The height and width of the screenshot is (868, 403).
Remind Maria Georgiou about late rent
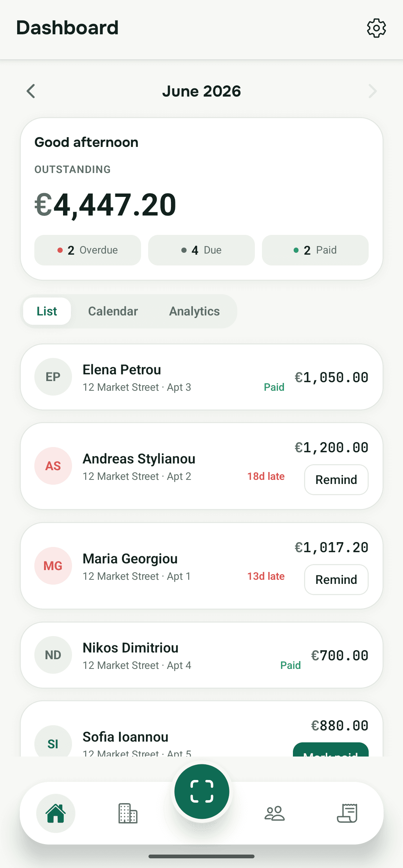(336, 579)
